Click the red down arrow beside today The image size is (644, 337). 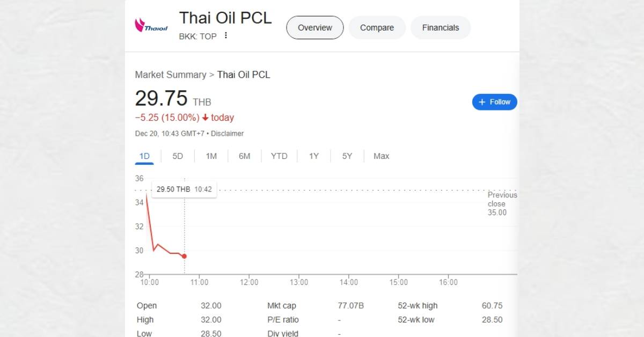(205, 118)
